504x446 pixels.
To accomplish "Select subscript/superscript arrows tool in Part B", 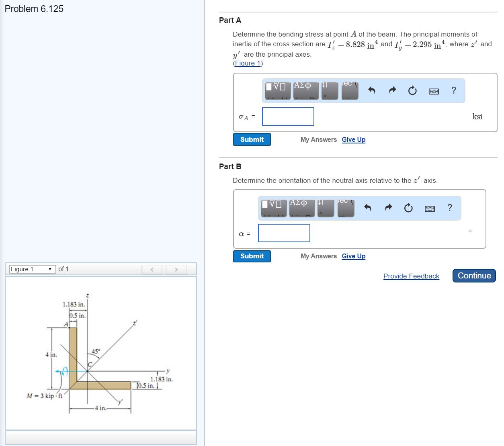I will point(326,208).
